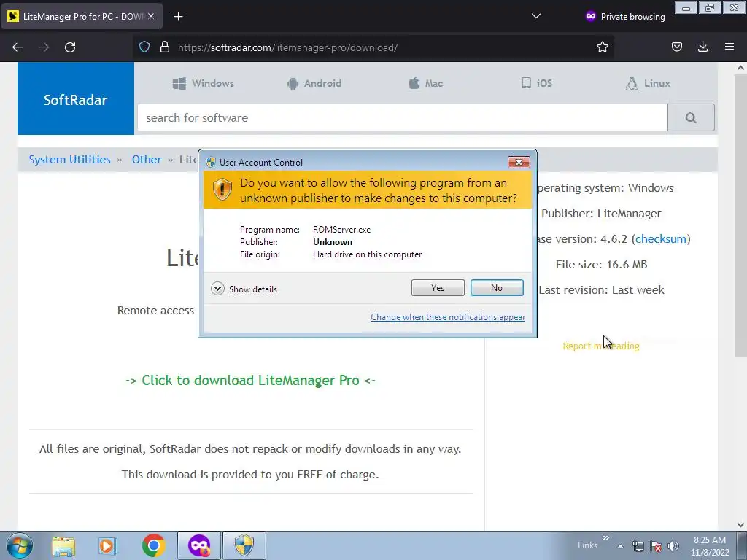Open the tracking protection shield icon
The width and height of the screenshot is (747, 560).
click(144, 47)
